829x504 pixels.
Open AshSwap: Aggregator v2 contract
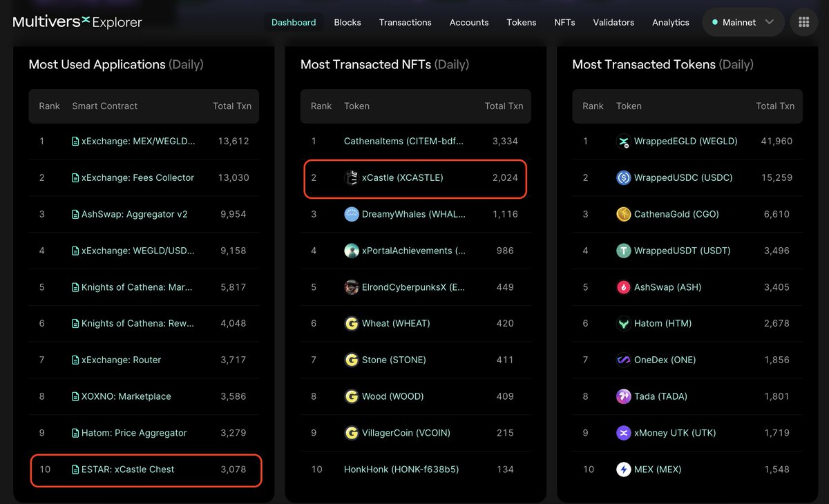(x=135, y=215)
